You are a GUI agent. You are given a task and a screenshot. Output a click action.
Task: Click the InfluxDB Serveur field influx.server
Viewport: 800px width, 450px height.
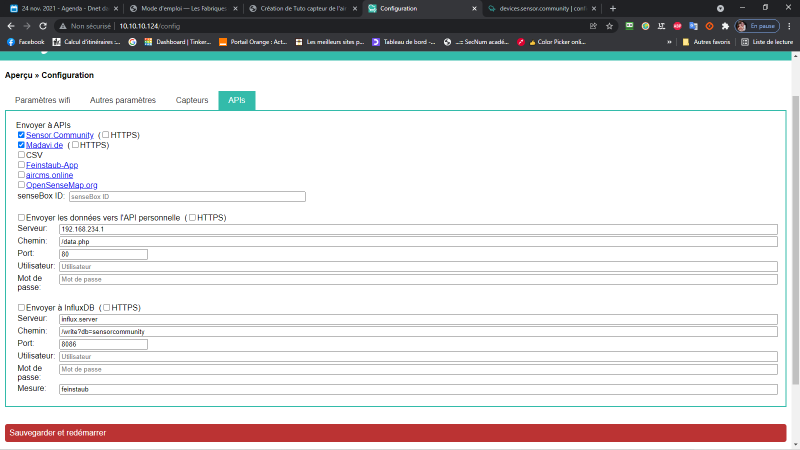click(x=418, y=319)
